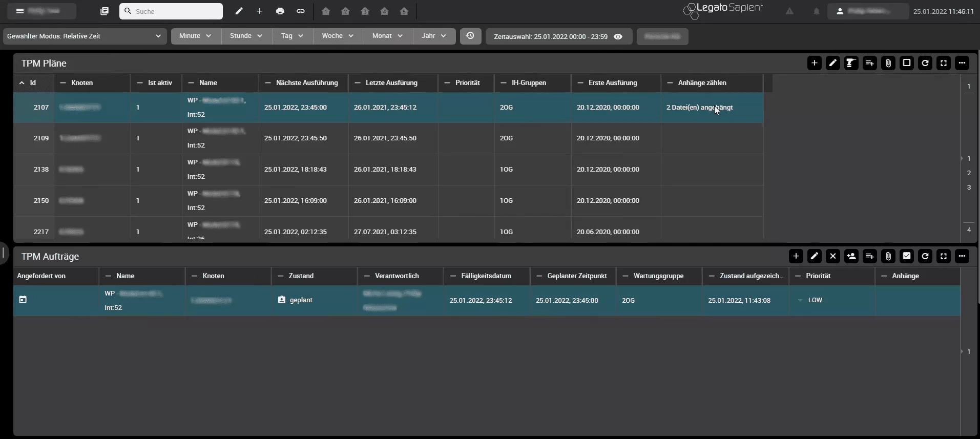
Task: Refresh the TPM Pläne table
Action: click(925, 63)
